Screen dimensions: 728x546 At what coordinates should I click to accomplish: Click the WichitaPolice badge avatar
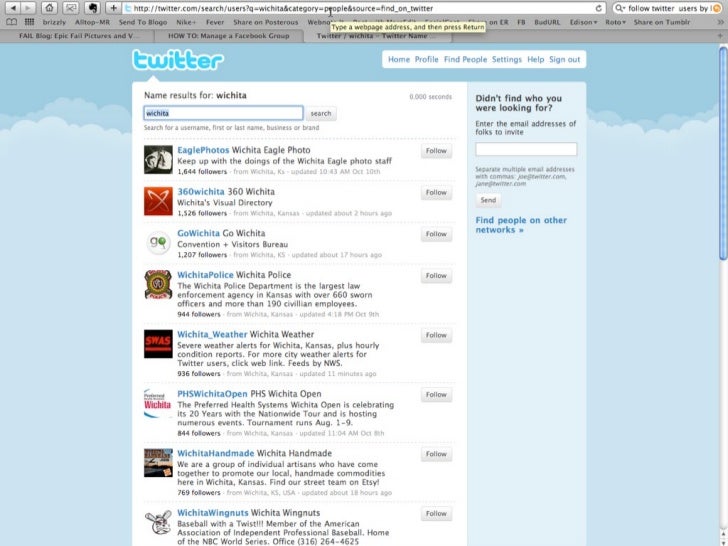tap(158, 284)
